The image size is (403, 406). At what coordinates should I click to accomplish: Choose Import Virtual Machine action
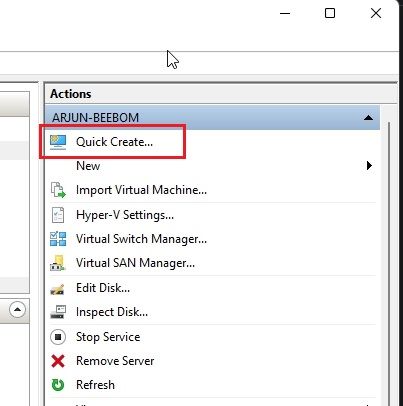[x=141, y=190]
